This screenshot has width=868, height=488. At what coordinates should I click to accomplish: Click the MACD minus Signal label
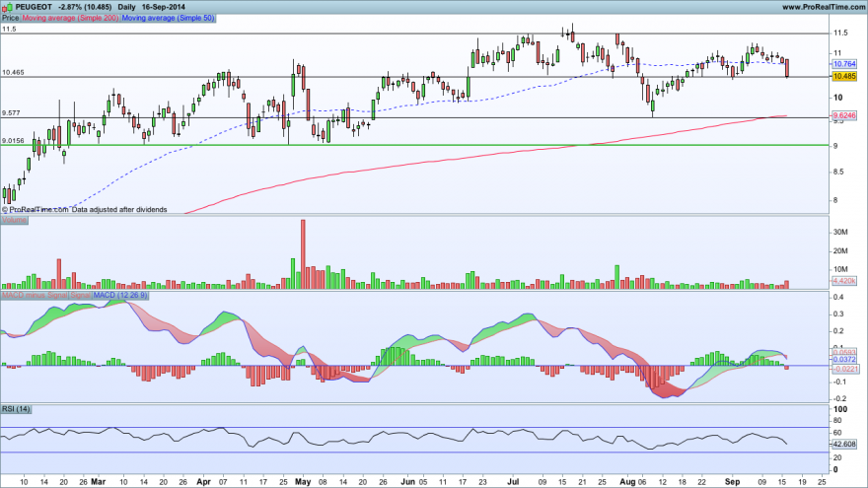tap(35, 296)
